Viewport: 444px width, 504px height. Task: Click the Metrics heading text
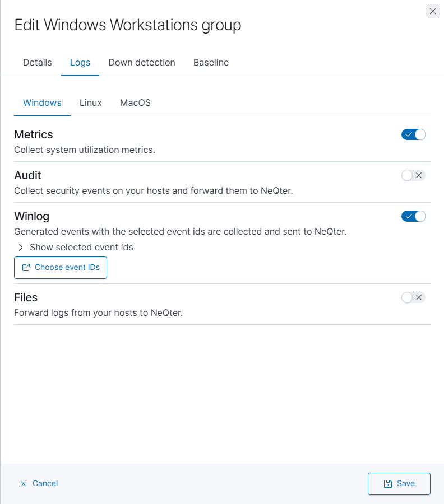(34, 134)
